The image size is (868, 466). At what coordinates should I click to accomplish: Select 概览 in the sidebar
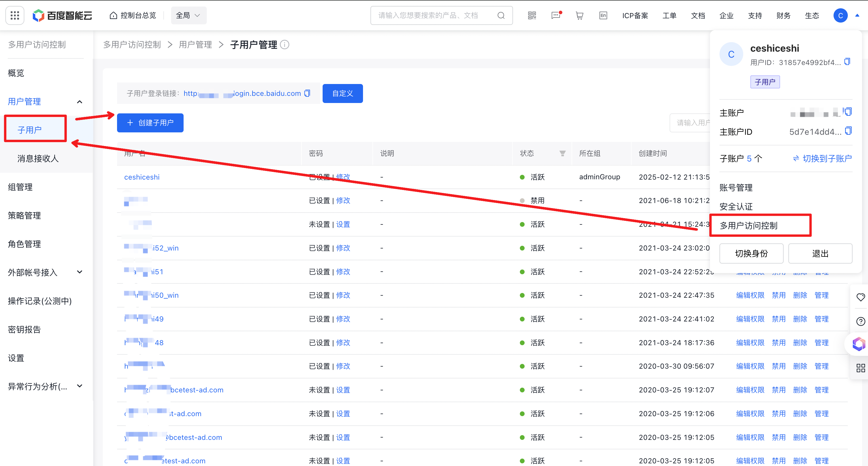(x=16, y=73)
